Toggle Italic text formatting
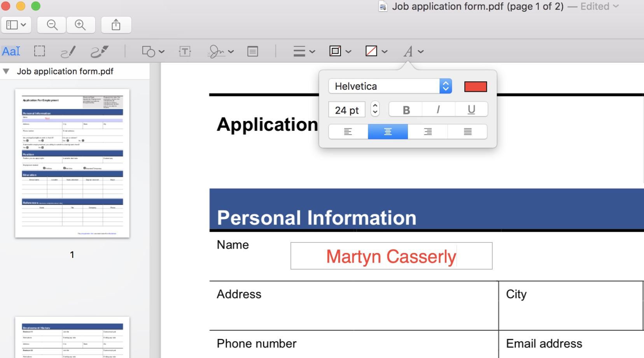Viewport: 644px width, 358px height. pyautogui.click(x=438, y=110)
